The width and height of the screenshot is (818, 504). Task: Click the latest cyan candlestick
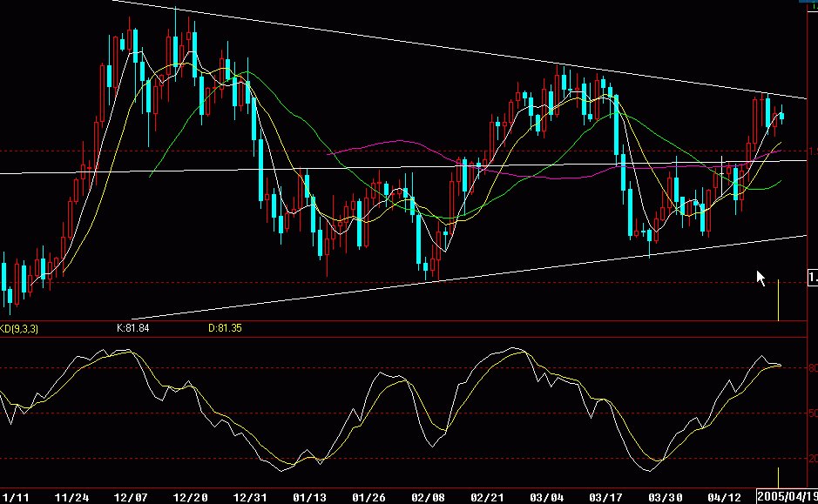(780, 118)
